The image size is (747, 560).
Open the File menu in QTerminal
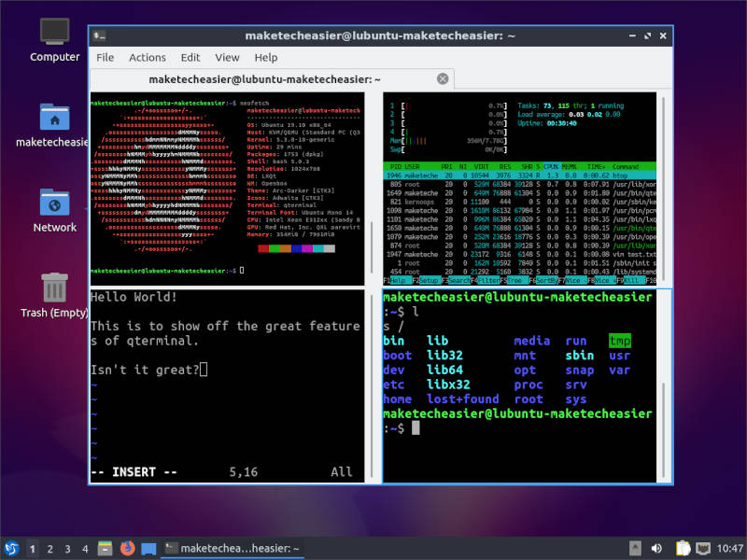click(x=105, y=57)
